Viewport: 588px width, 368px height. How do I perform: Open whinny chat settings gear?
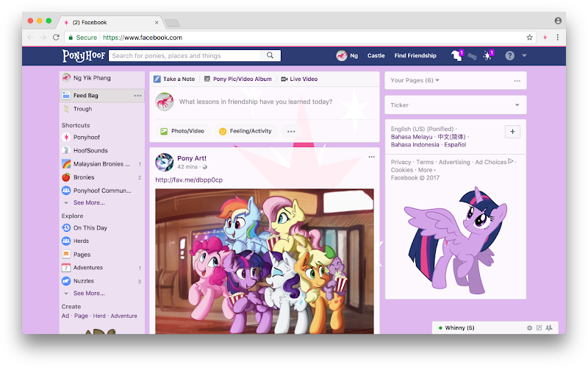tap(529, 328)
